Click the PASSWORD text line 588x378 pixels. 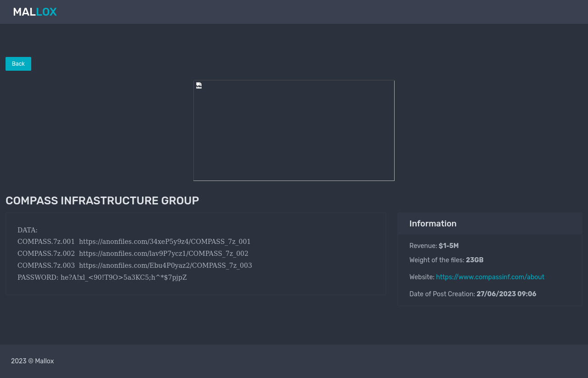point(102,277)
